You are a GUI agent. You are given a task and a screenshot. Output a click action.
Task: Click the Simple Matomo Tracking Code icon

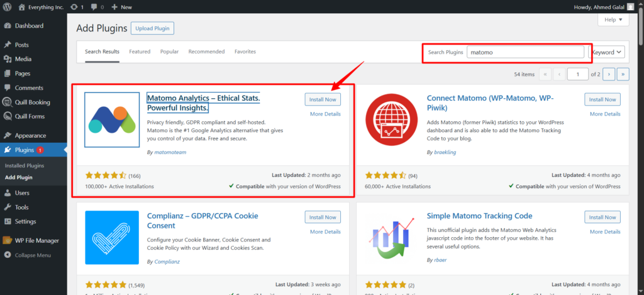pos(392,238)
